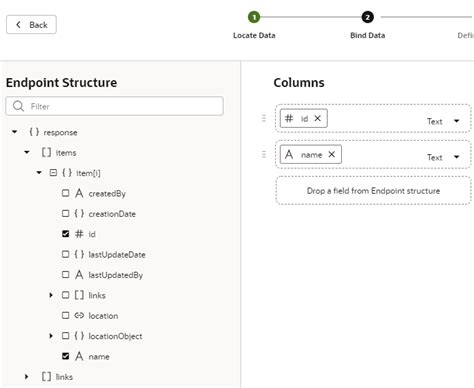Remove the id column chip
The image size is (474, 388).
(x=318, y=118)
